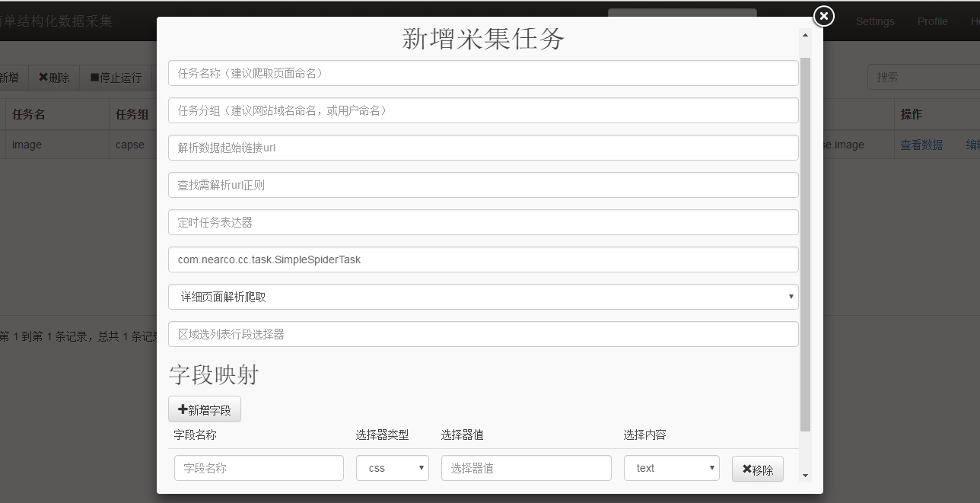Open the css selector type dropdown
This screenshot has width=980, height=503.
pyautogui.click(x=393, y=468)
